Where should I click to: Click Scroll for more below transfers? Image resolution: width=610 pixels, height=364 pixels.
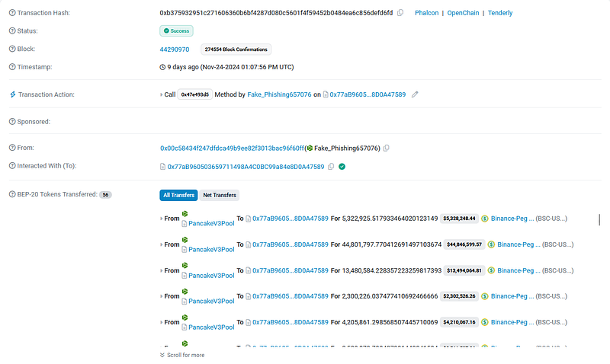(182, 355)
